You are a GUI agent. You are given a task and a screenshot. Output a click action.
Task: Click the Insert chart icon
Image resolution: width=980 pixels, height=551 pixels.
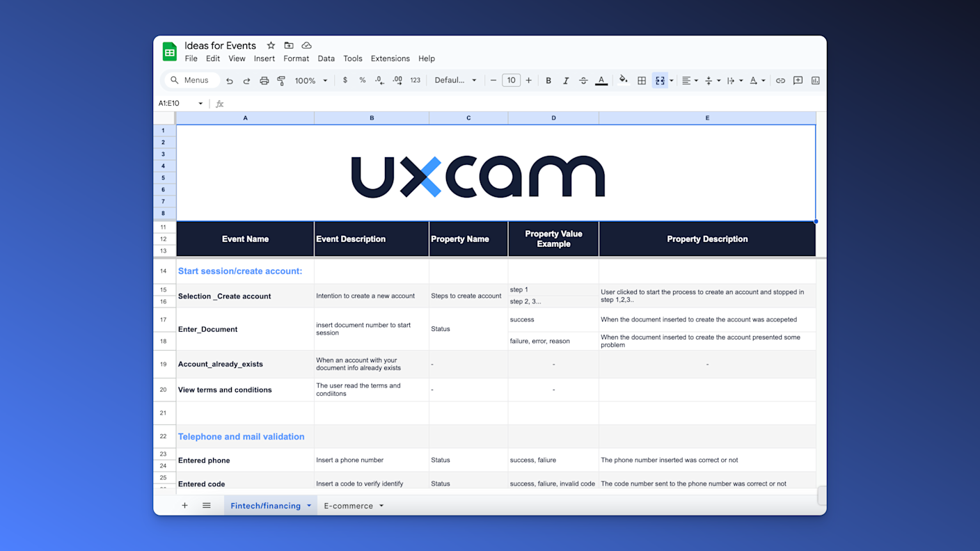[815, 81]
